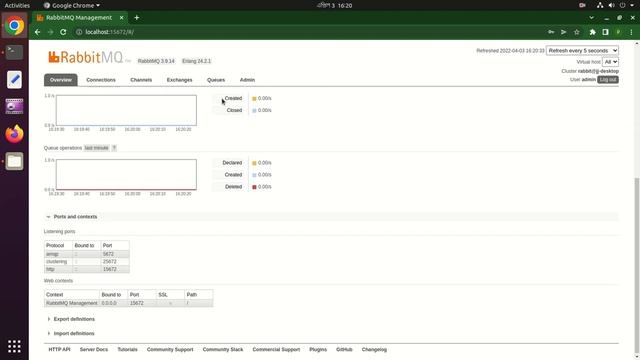640x360 pixels.
Task: Open Google Chrome from the dock
Action: point(14,25)
